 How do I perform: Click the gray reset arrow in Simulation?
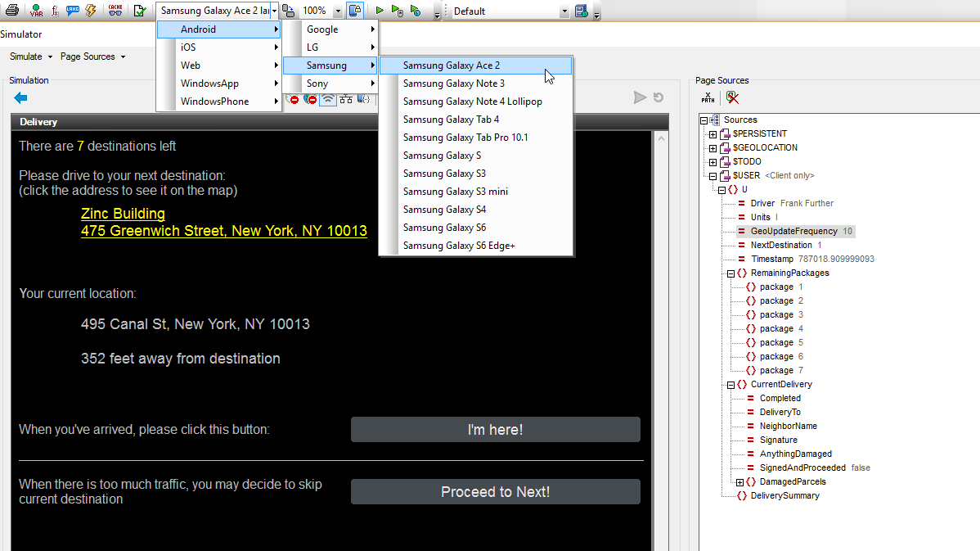pos(659,97)
